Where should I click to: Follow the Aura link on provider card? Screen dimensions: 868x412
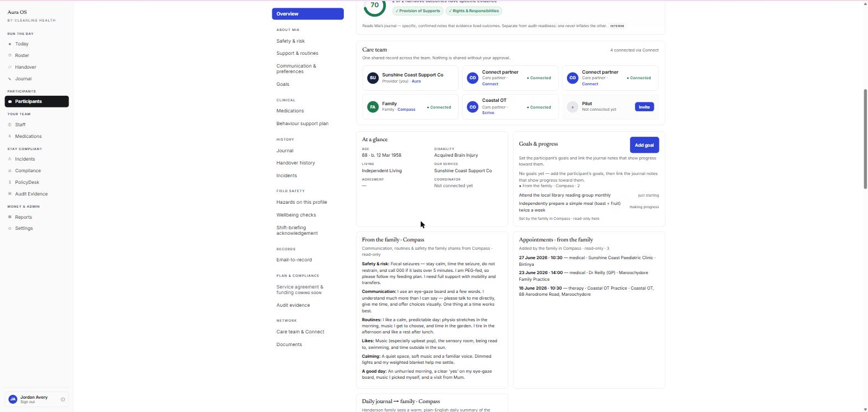[416, 81]
